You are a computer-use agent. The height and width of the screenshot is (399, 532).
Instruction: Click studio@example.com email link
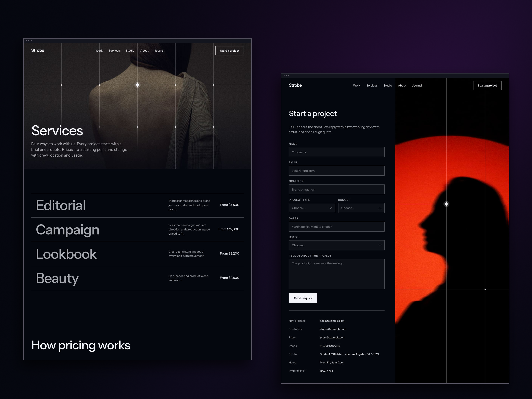click(x=333, y=329)
